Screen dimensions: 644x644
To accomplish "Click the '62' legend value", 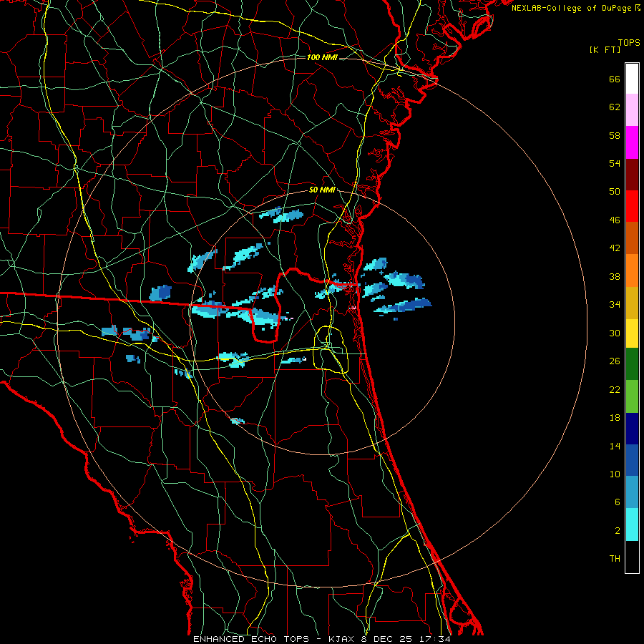I will (x=615, y=107).
